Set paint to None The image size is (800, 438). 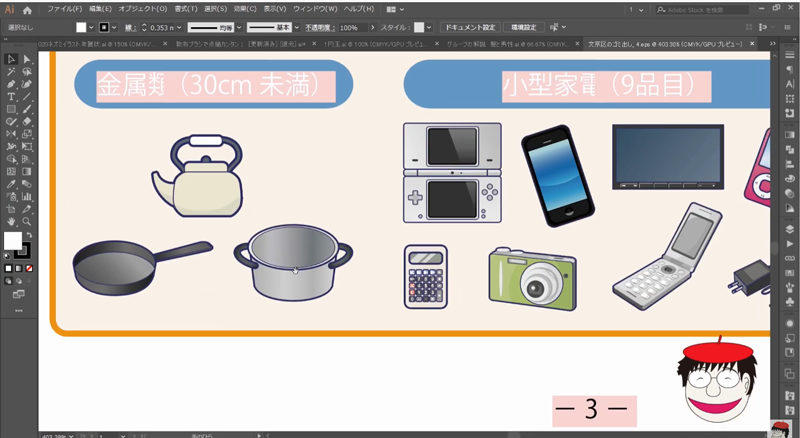point(29,268)
